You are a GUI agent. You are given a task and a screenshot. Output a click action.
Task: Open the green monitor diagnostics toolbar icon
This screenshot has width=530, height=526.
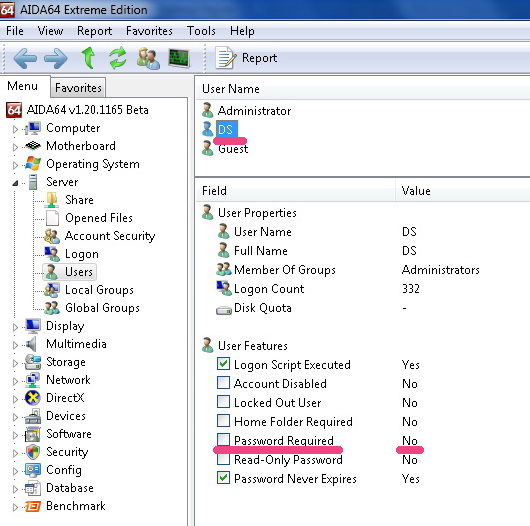[x=179, y=58]
